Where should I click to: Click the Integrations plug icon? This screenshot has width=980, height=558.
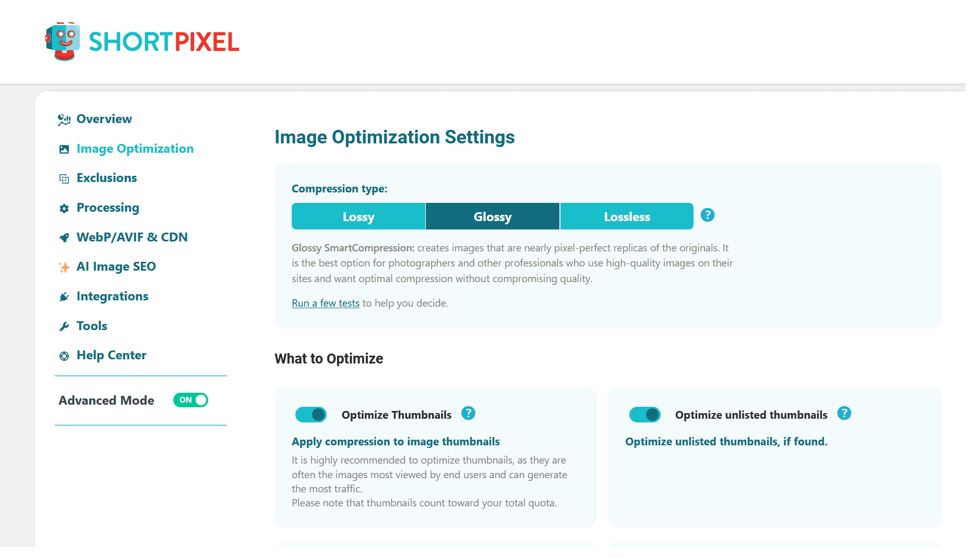click(x=64, y=297)
